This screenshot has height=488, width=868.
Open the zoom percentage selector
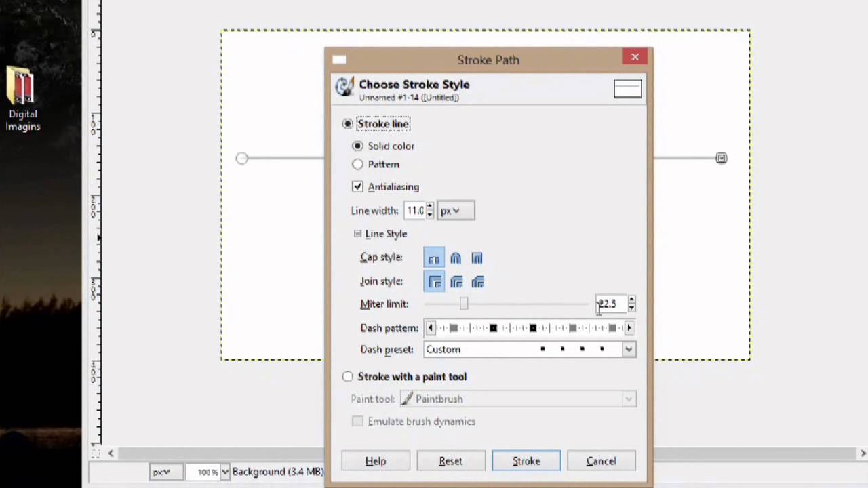click(224, 472)
